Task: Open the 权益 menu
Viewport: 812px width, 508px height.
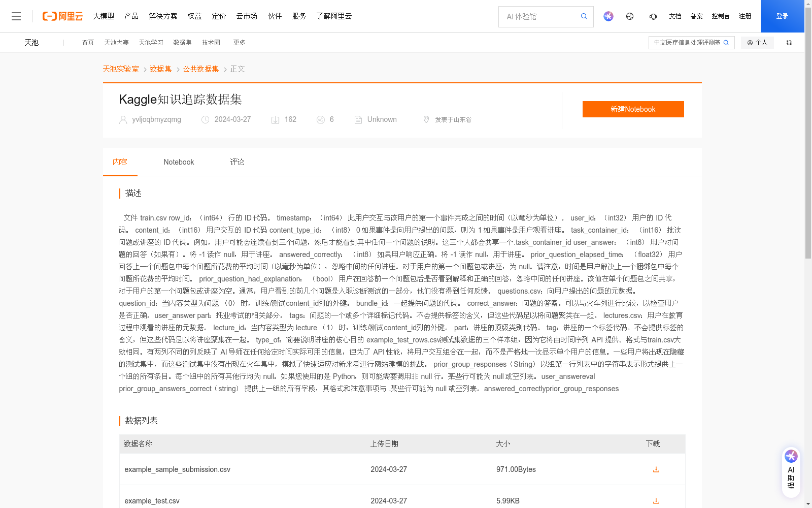Action: click(x=194, y=16)
